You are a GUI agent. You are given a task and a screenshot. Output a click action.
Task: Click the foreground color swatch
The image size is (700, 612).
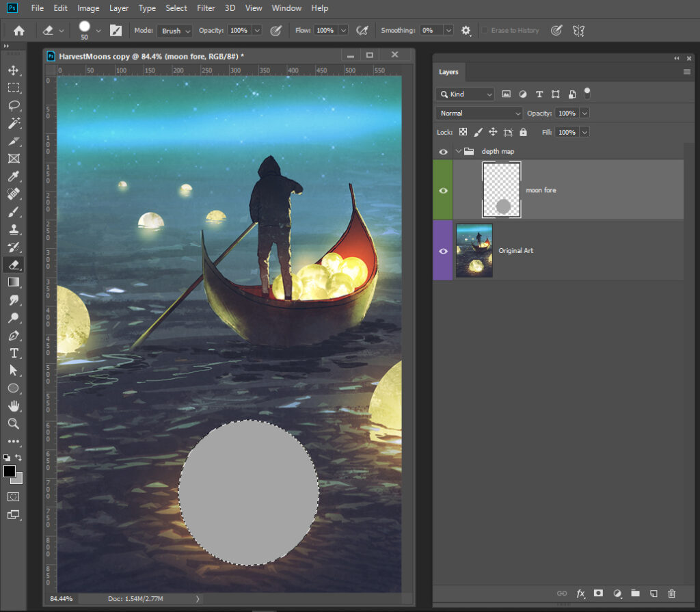point(10,471)
